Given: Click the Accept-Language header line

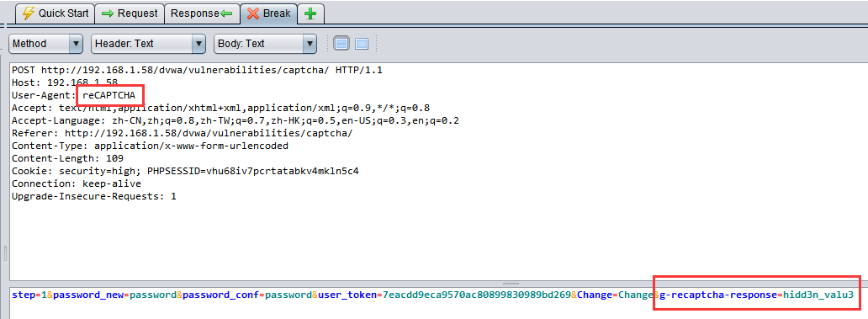Looking at the screenshot, I should [x=236, y=120].
